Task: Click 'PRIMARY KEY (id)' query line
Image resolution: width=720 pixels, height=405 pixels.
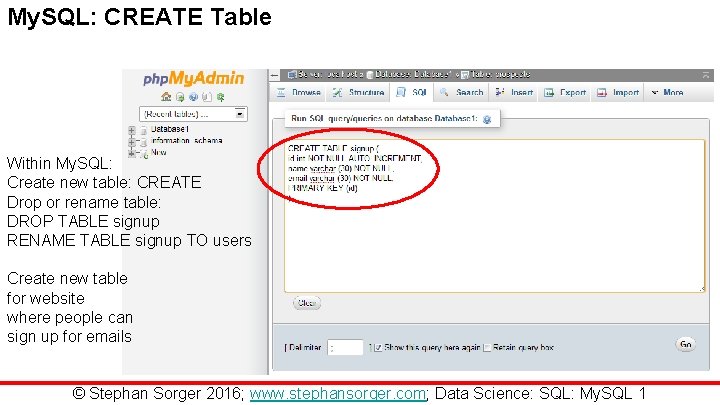Action: click(x=322, y=188)
